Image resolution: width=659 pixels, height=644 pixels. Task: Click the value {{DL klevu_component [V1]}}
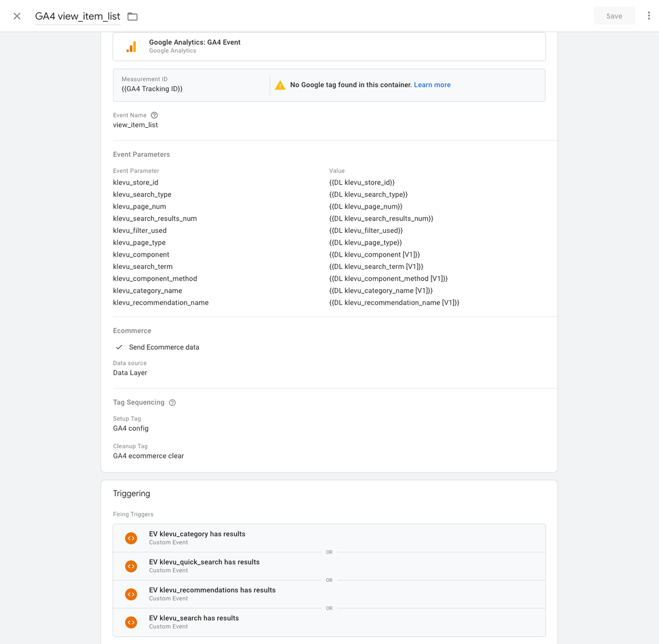375,255
